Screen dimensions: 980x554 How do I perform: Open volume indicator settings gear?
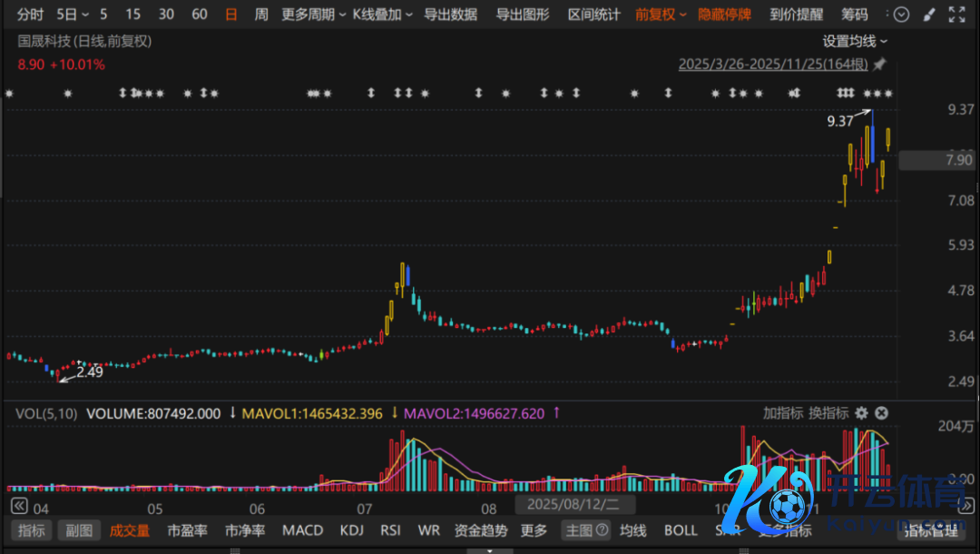pos(861,413)
